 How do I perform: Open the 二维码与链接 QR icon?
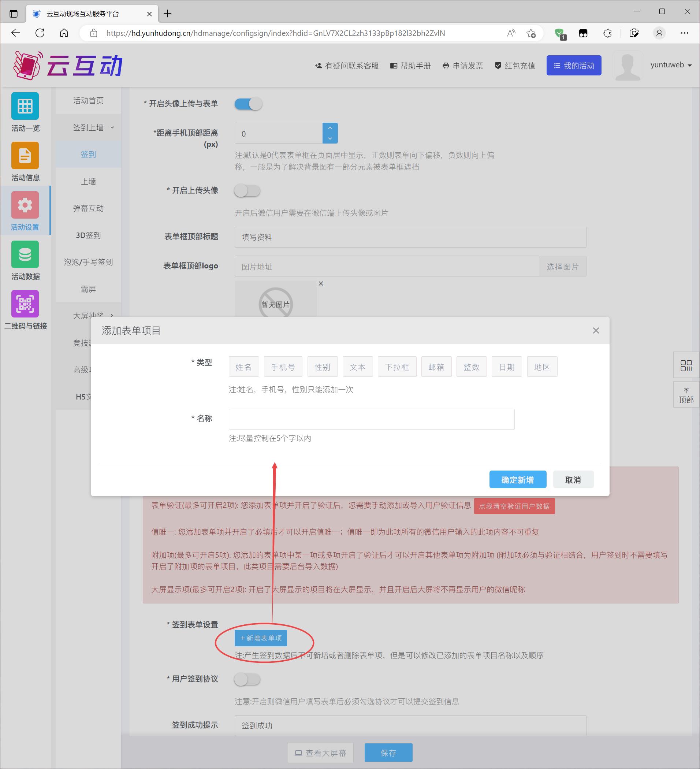(25, 304)
